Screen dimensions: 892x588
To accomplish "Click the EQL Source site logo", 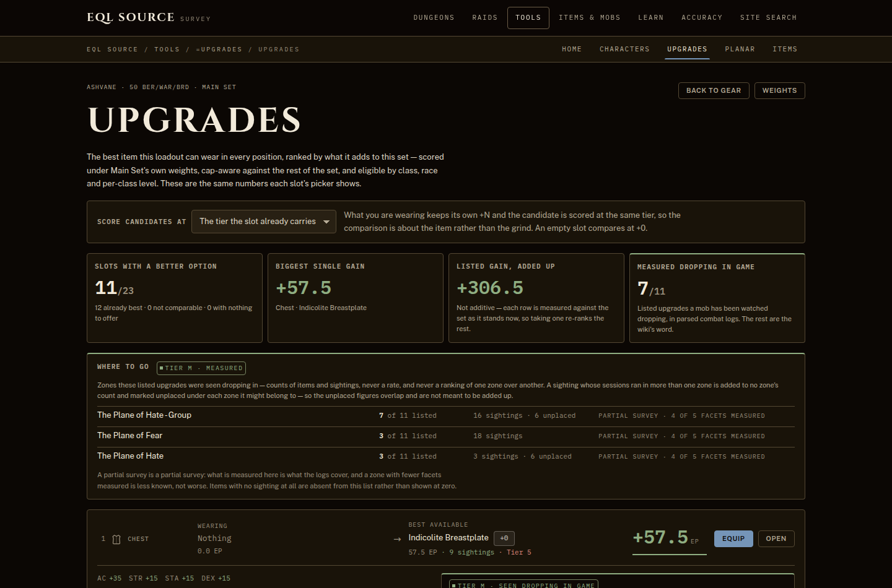I will pos(131,17).
